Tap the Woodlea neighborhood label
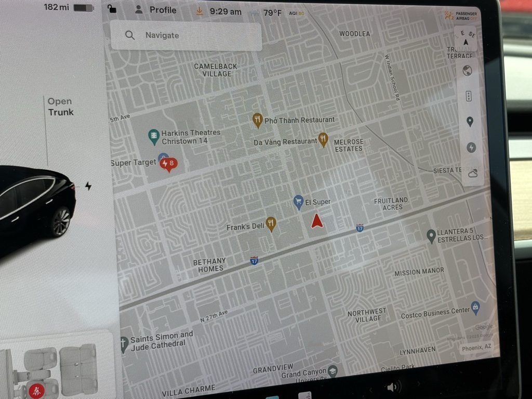Viewport: 532px width, 399px height. coord(354,34)
